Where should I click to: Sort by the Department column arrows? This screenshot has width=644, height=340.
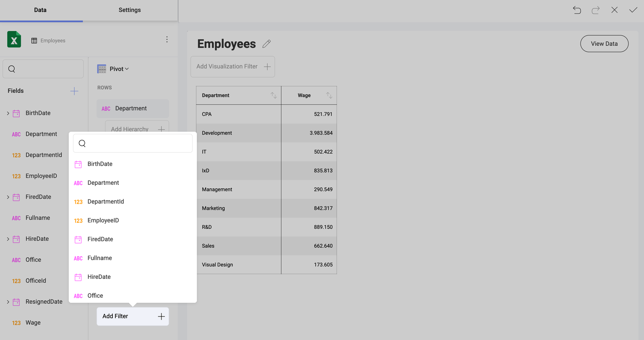click(274, 95)
